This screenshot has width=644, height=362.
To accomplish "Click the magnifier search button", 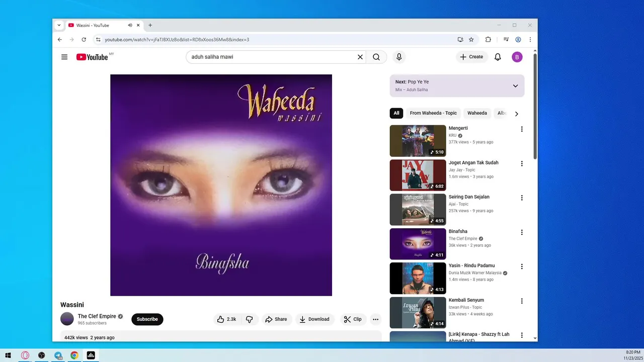I will tap(376, 57).
